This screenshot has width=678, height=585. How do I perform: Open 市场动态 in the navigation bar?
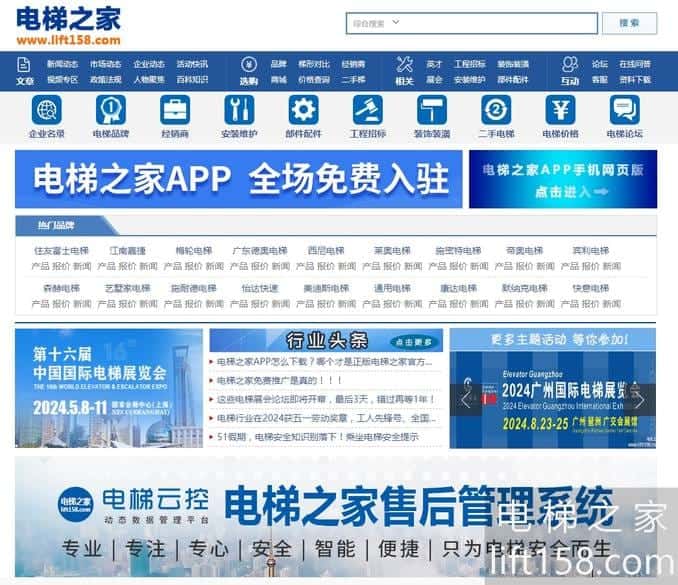click(106, 64)
